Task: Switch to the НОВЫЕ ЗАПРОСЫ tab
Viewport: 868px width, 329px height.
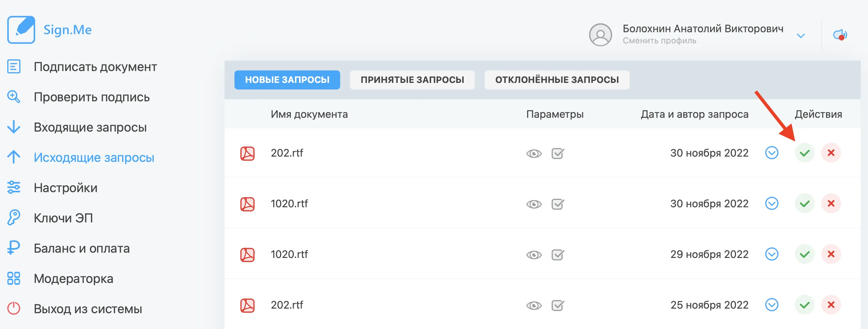Action: click(x=287, y=80)
